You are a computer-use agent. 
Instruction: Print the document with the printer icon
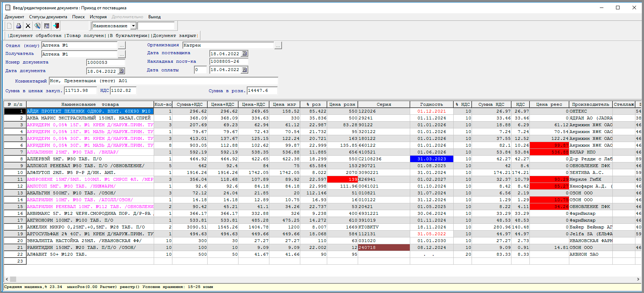click(x=19, y=26)
